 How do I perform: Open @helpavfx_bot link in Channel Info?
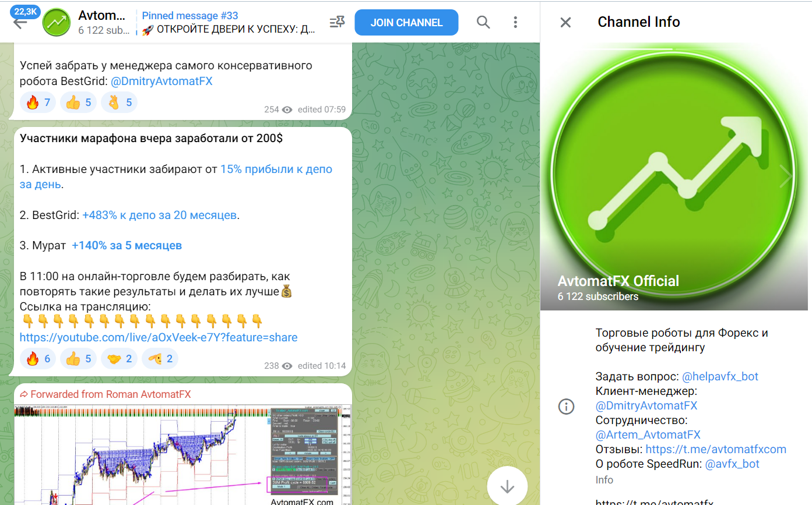(x=720, y=376)
